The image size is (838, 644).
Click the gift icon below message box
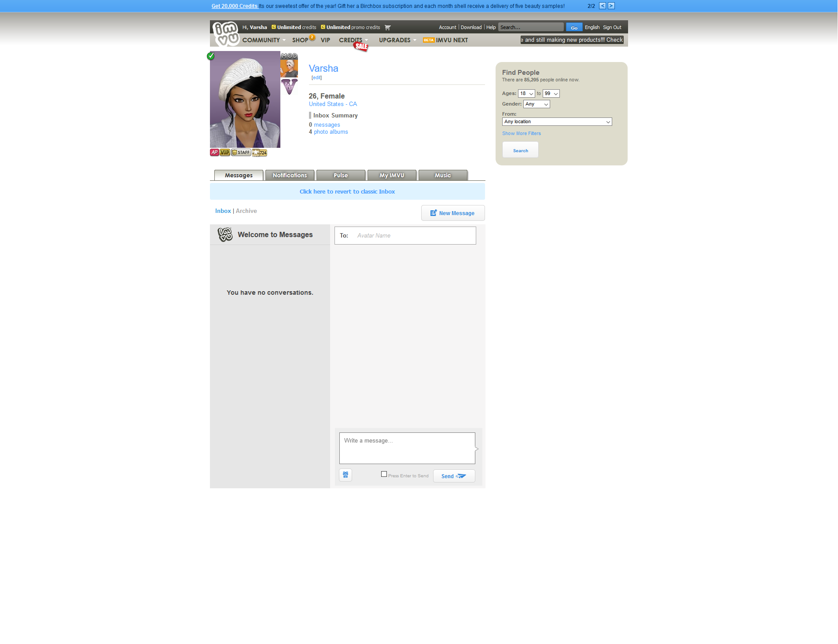click(x=345, y=475)
